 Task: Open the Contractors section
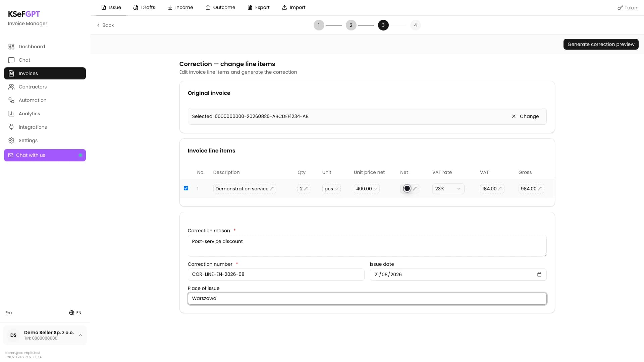[45, 87]
